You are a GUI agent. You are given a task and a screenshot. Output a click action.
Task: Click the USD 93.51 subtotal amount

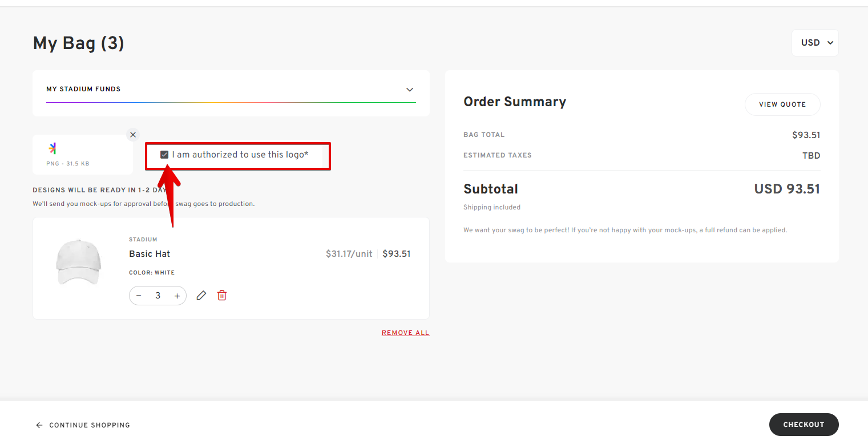[787, 189]
